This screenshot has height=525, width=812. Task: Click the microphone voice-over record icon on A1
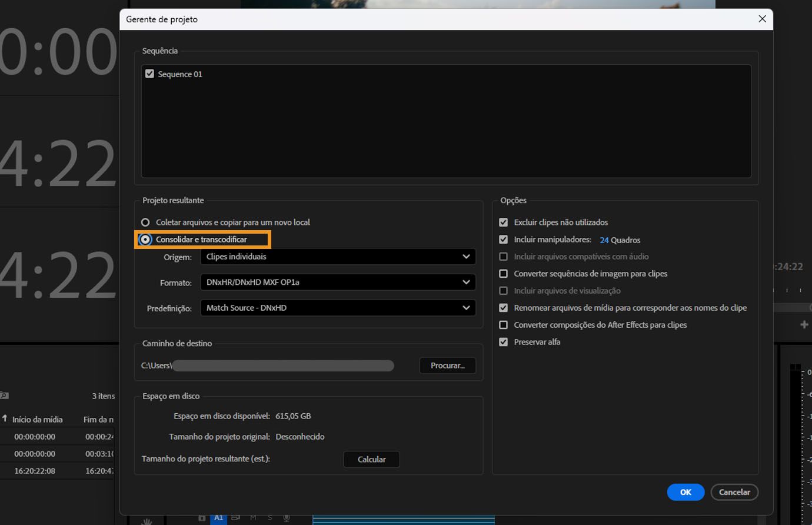coord(287,518)
